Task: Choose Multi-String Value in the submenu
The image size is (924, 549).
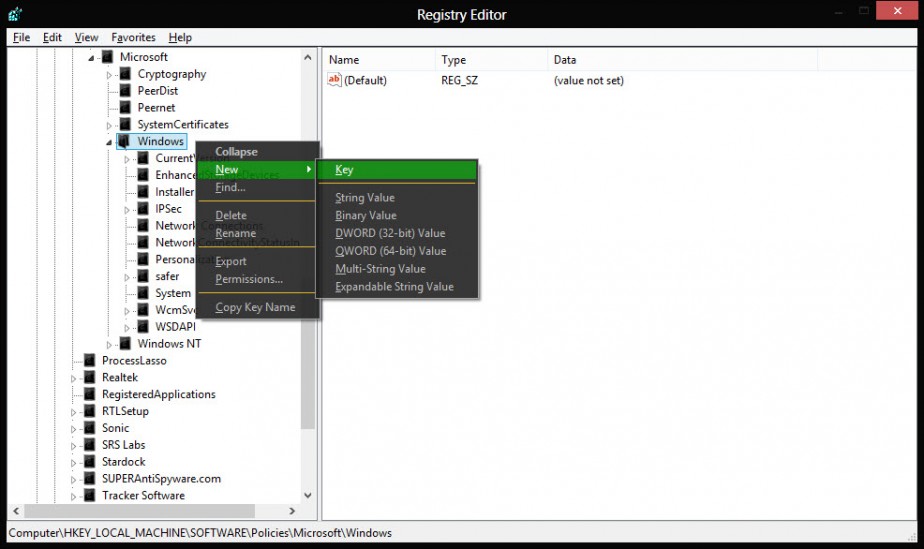Action: 397,269
